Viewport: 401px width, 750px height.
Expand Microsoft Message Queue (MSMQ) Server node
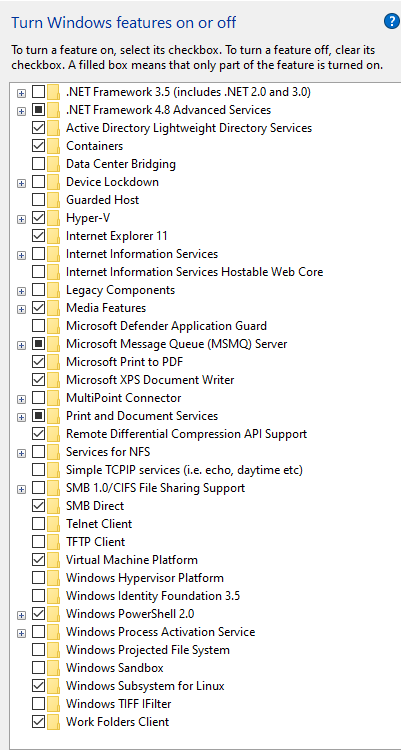tap(21, 345)
